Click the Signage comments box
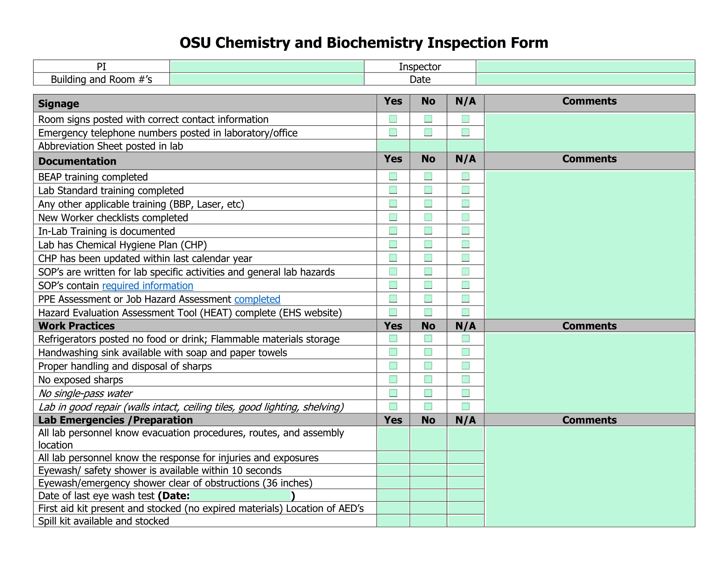The image size is (728, 563). (x=589, y=132)
